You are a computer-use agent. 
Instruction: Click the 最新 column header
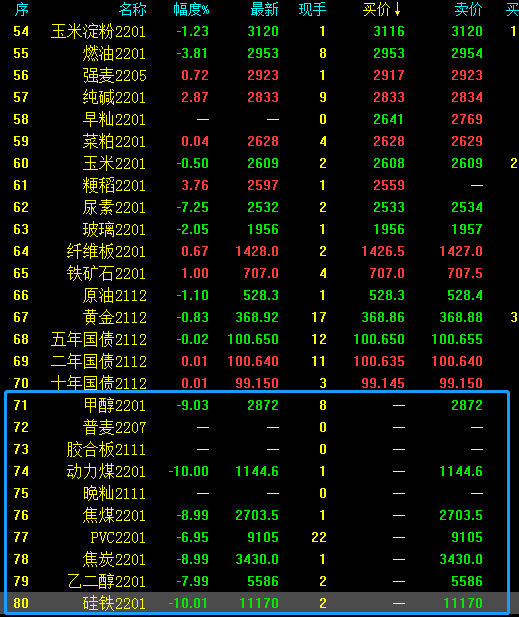264,9
